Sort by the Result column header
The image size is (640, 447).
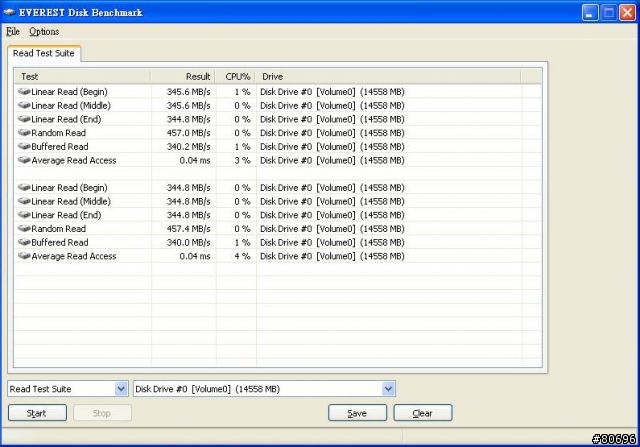tap(182, 76)
